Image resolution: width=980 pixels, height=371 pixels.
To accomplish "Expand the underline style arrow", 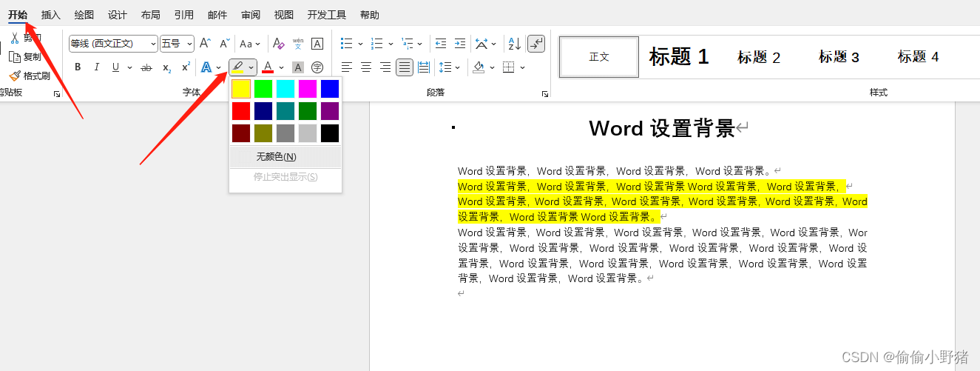I will pyautogui.click(x=129, y=67).
